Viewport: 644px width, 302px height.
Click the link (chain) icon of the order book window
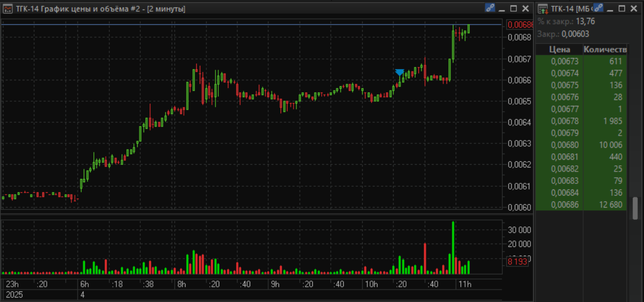(598, 8)
